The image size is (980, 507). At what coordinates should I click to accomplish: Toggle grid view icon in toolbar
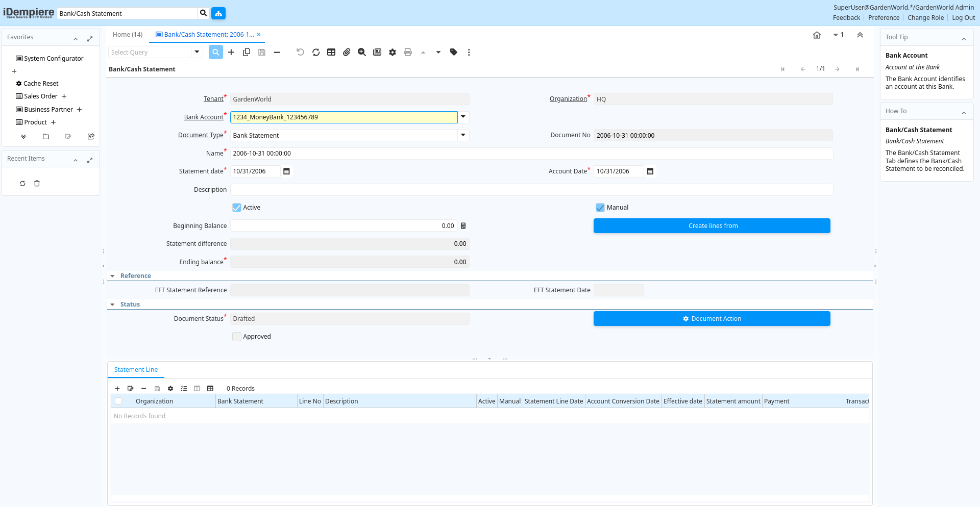coord(331,53)
